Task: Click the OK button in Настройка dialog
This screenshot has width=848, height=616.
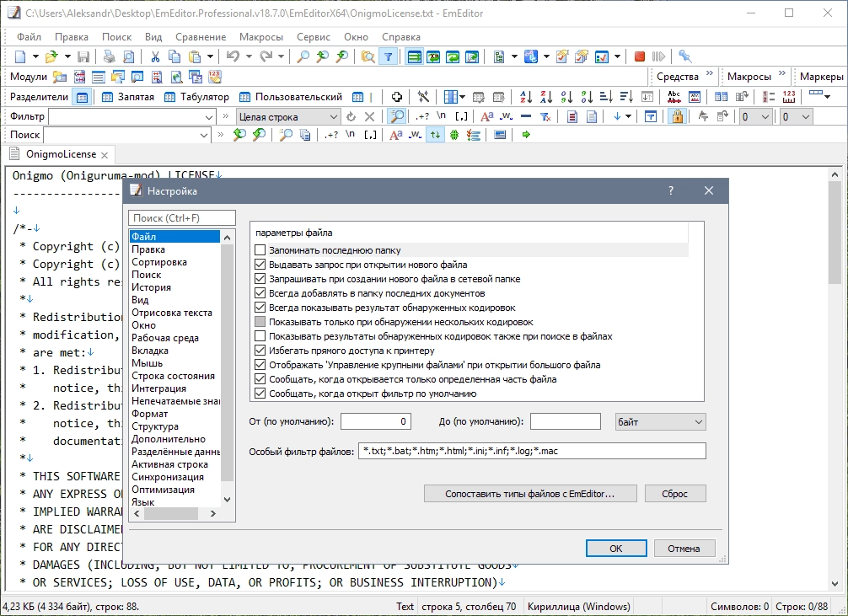Action: (616, 549)
